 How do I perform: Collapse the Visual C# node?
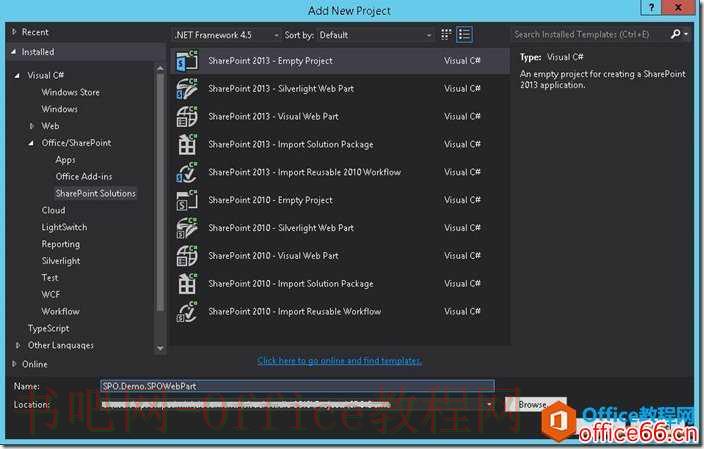(x=18, y=75)
